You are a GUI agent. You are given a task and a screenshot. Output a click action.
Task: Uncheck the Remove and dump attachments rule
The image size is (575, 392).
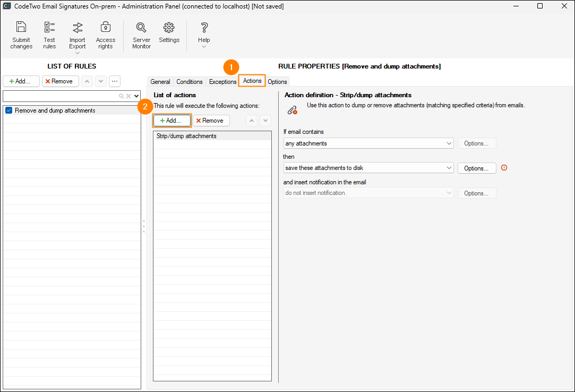(8, 110)
